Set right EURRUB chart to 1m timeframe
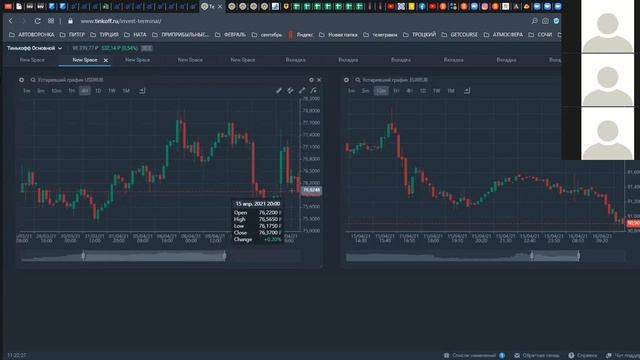640x360 pixels. click(351, 91)
